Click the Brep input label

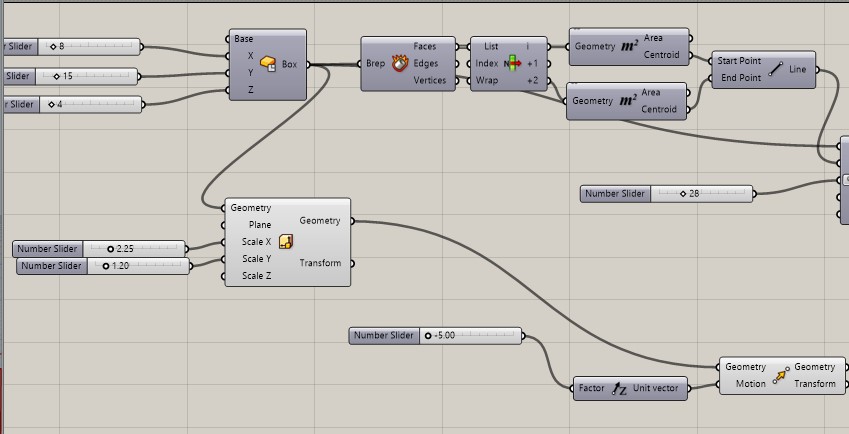point(375,63)
